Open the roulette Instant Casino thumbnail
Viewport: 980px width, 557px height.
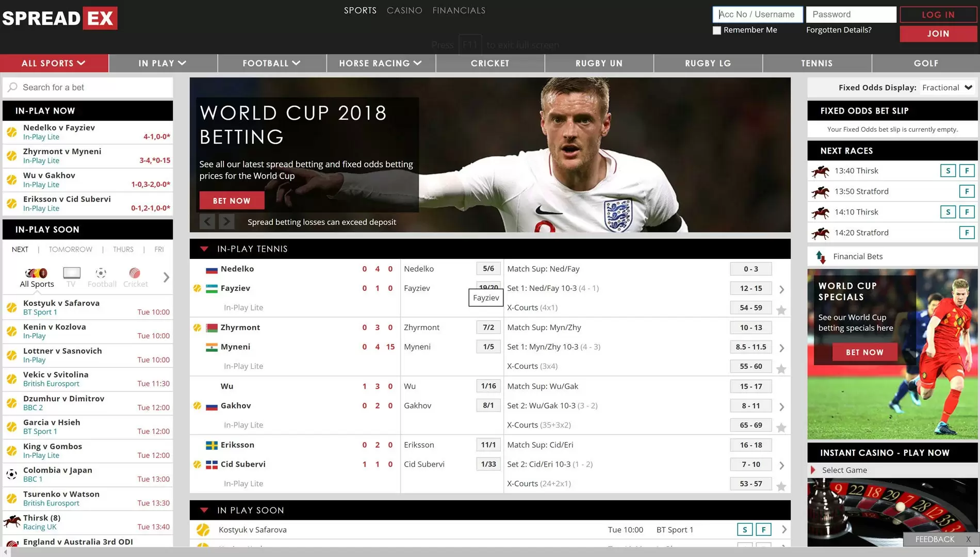(x=892, y=512)
